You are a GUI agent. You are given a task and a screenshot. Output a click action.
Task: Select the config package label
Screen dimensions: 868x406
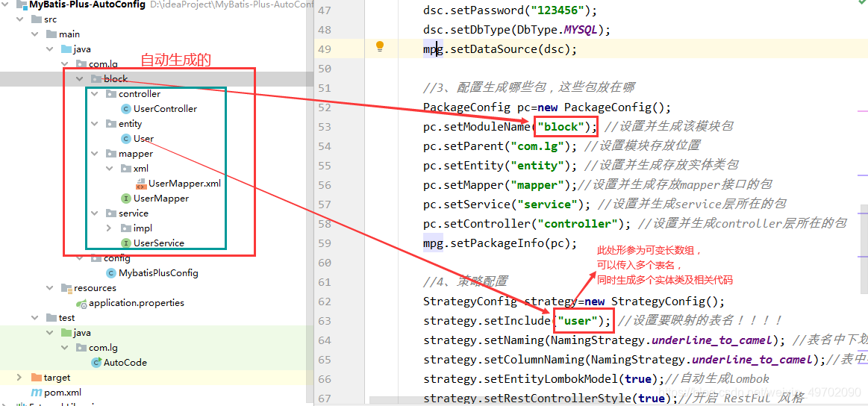pyautogui.click(x=117, y=258)
